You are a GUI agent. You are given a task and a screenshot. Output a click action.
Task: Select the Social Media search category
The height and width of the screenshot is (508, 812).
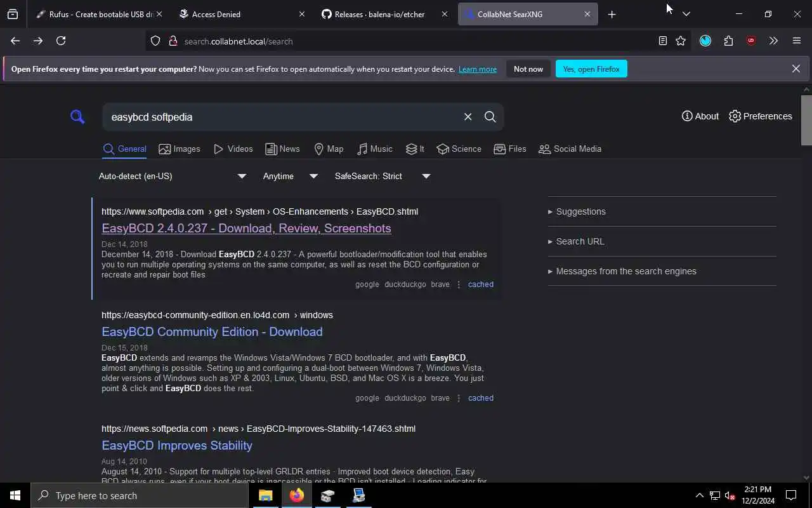click(x=570, y=149)
